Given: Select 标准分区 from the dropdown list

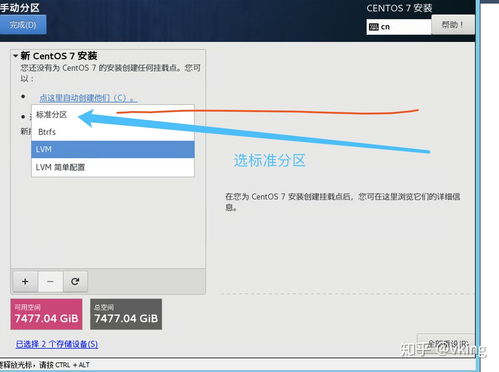Looking at the screenshot, I should tap(113, 115).
